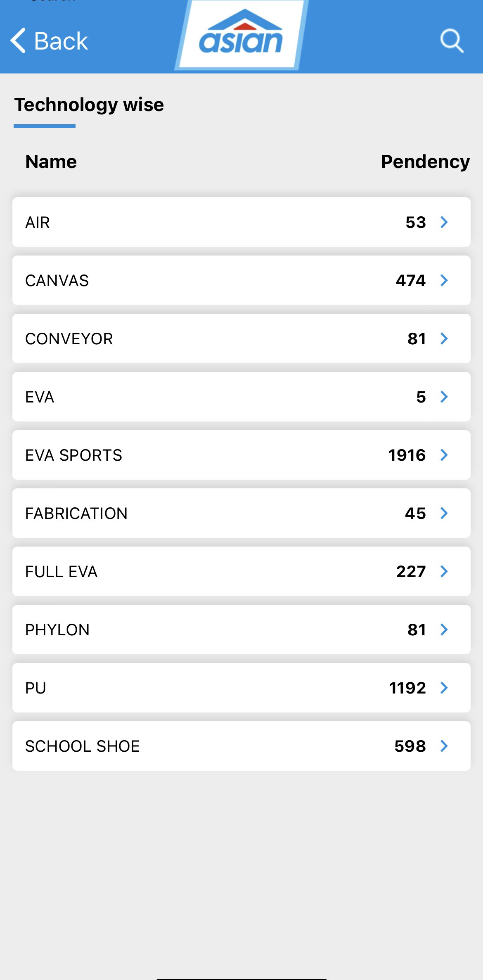Open CANVAS row chevron arrow
The image size is (483, 980).
444,280
